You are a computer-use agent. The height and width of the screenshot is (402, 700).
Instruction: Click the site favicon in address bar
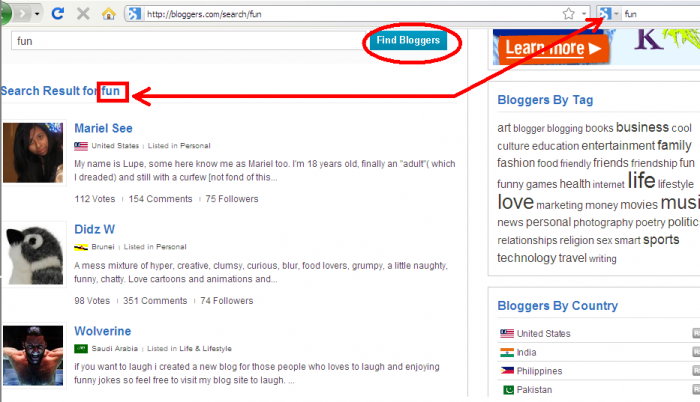[x=134, y=14]
